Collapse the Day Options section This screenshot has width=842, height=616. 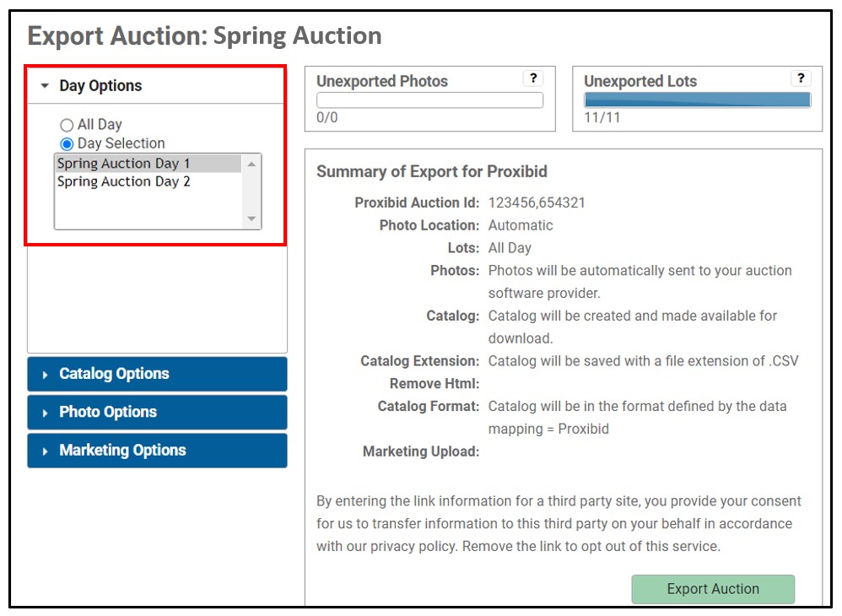(156, 85)
